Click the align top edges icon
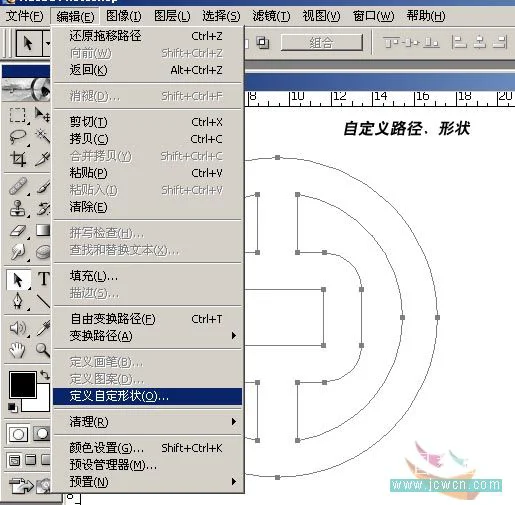The height and width of the screenshot is (505, 515). [391, 42]
